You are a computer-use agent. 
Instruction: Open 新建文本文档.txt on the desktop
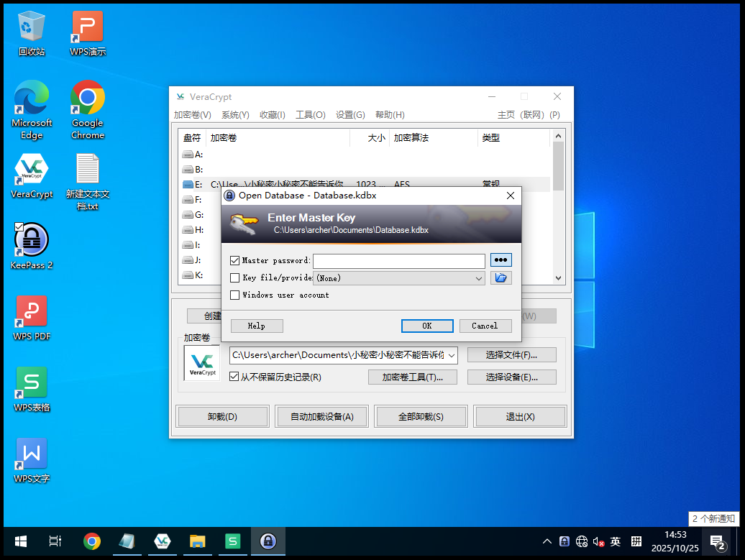point(88,182)
